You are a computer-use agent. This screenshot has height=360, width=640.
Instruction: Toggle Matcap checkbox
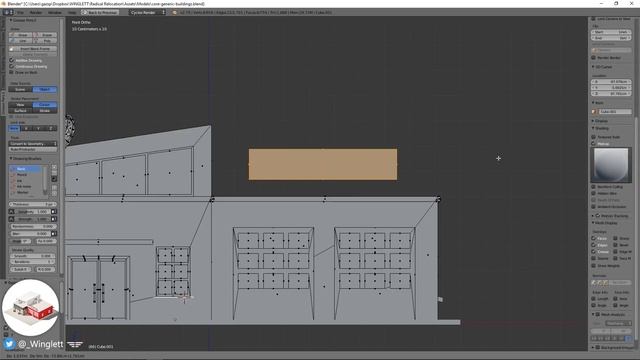(x=593, y=144)
